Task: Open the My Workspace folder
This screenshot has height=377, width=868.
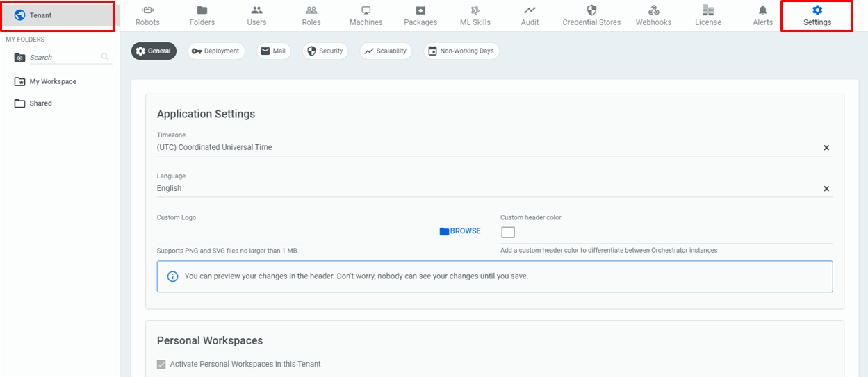Action: coord(46,81)
